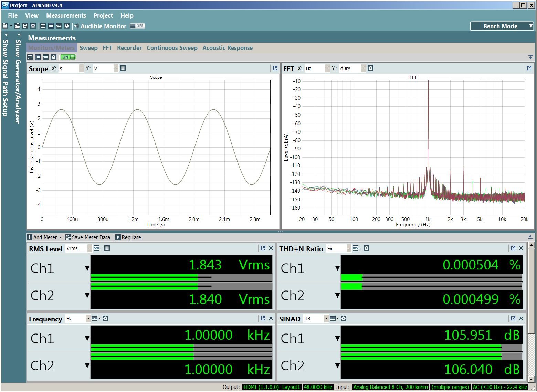
Task: Pop out the Scope graph window
Action: coord(275,68)
